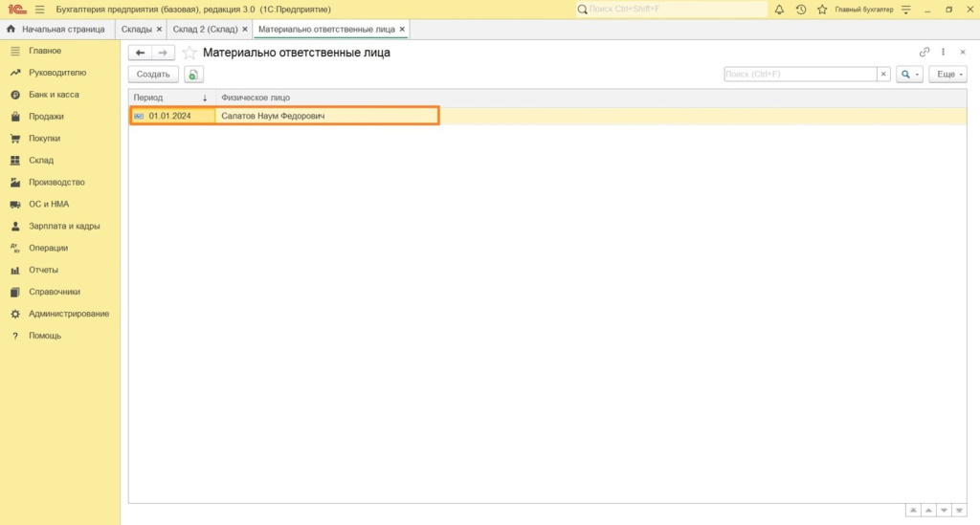Image resolution: width=980 pixels, height=525 pixels.
Task: Expand the Еще dropdown menu
Action: coord(948,74)
